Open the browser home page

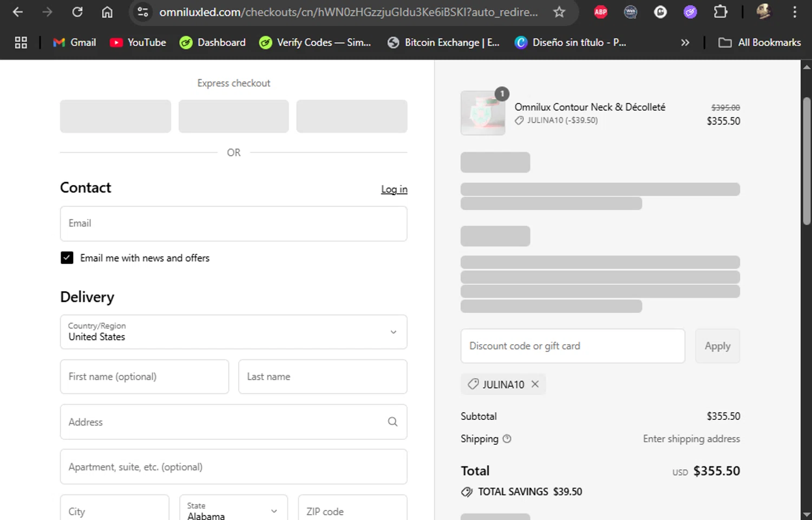click(x=107, y=12)
